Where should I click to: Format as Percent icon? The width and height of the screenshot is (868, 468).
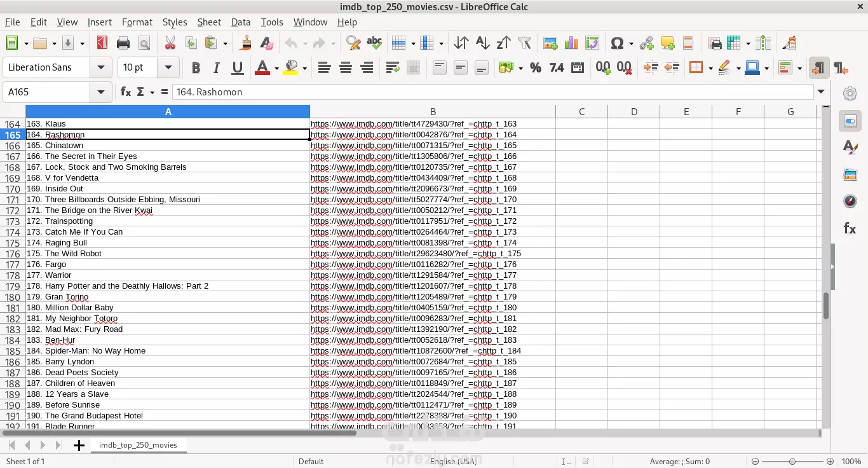pyautogui.click(x=536, y=67)
